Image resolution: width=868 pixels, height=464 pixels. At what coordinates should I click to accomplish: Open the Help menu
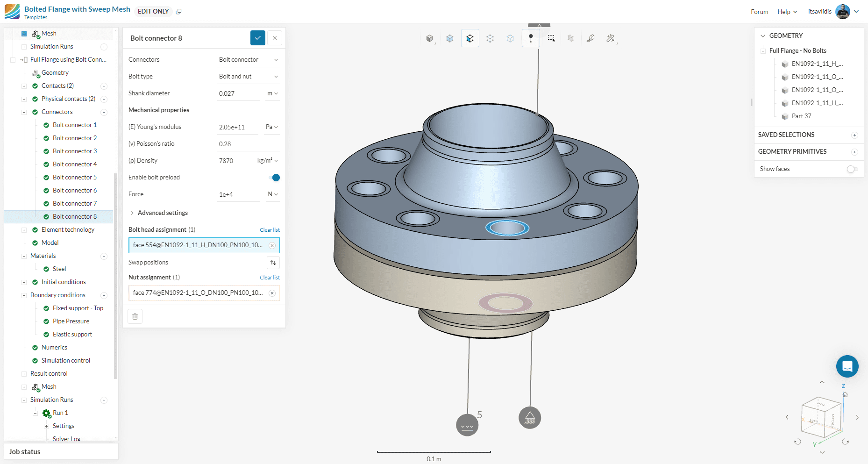pos(787,12)
